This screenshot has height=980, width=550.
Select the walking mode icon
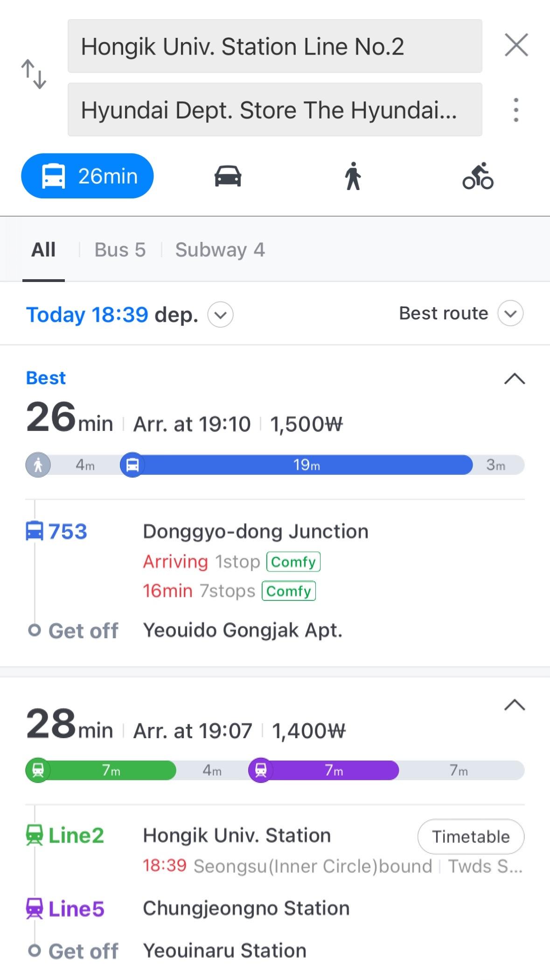[353, 176]
